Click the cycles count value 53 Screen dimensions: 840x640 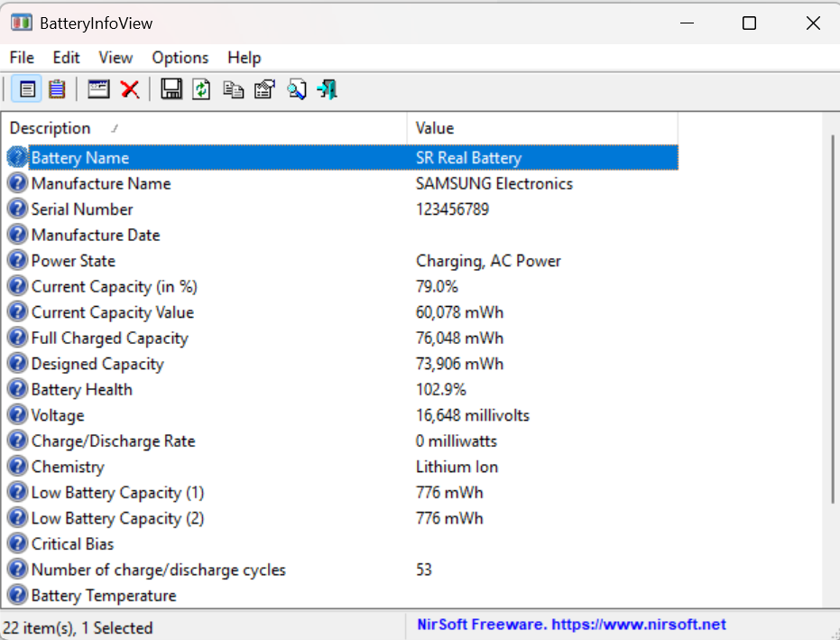pos(424,570)
